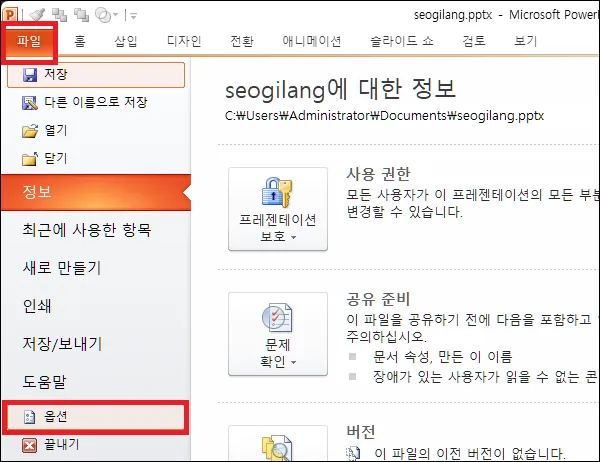Click the versions magnifier document icon

tap(277, 447)
